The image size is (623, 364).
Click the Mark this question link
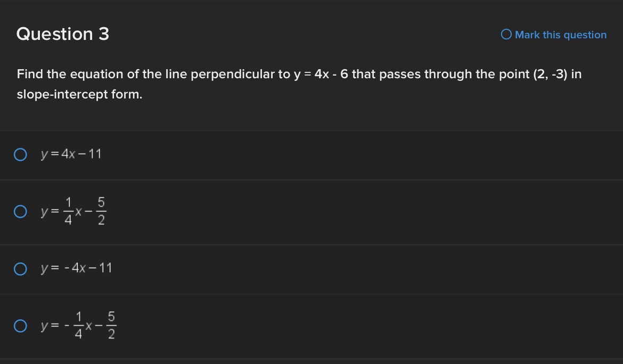pyautogui.click(x=560, y=35)
